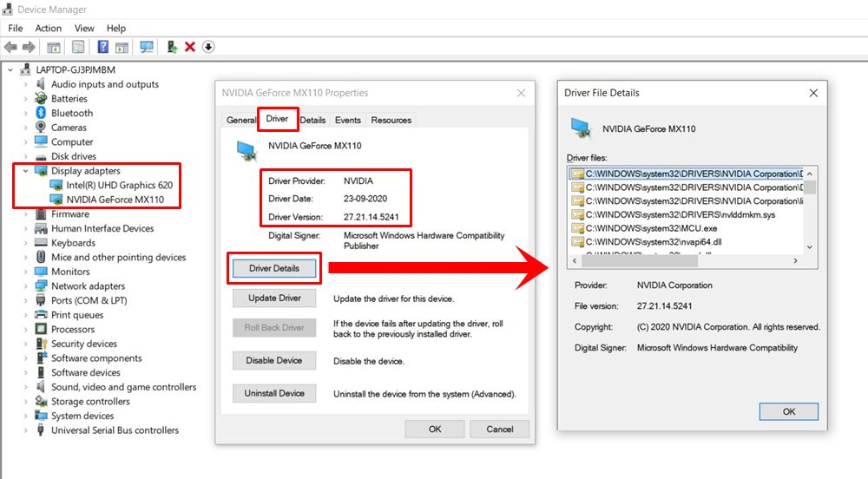Click the Bluetooth category icon

click(x=41, y=112)
